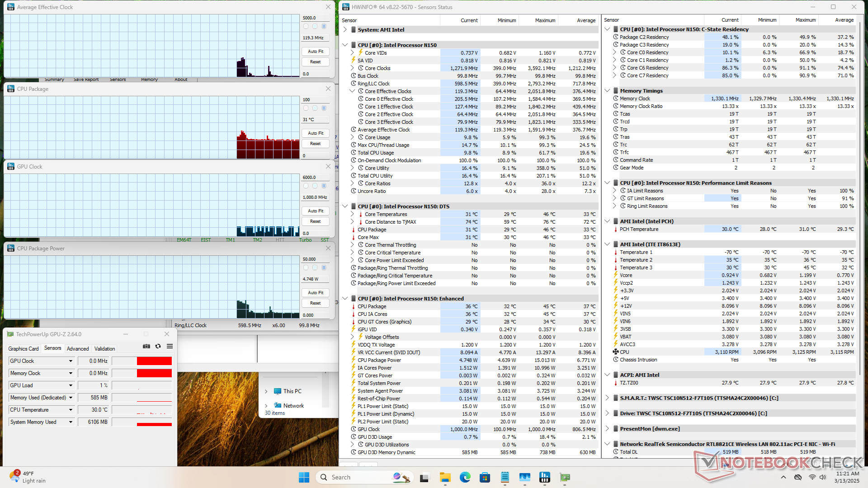868x488 pixels.
Task: Click the dark blue color swatch in the Average Effective Clock graph
Action: pyautogui.click(x=324, y=27)
